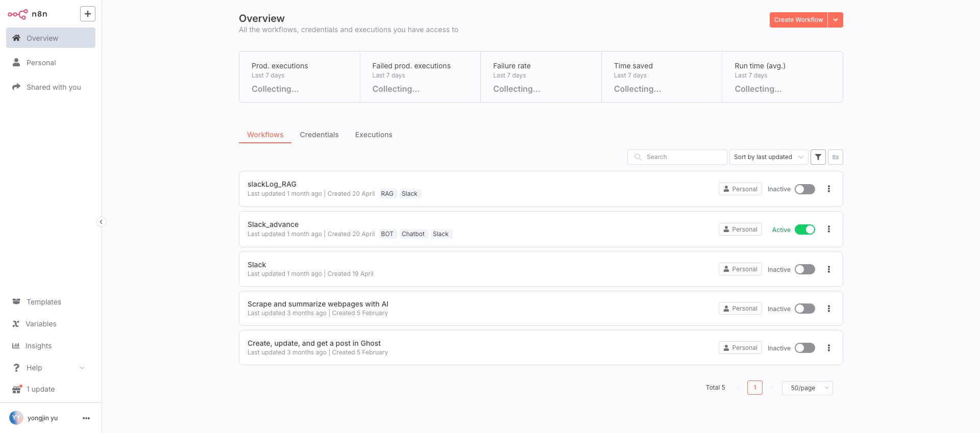Activate the slackLog_RAG workflow toggle
Screen dimensions: 980x433
804,189
